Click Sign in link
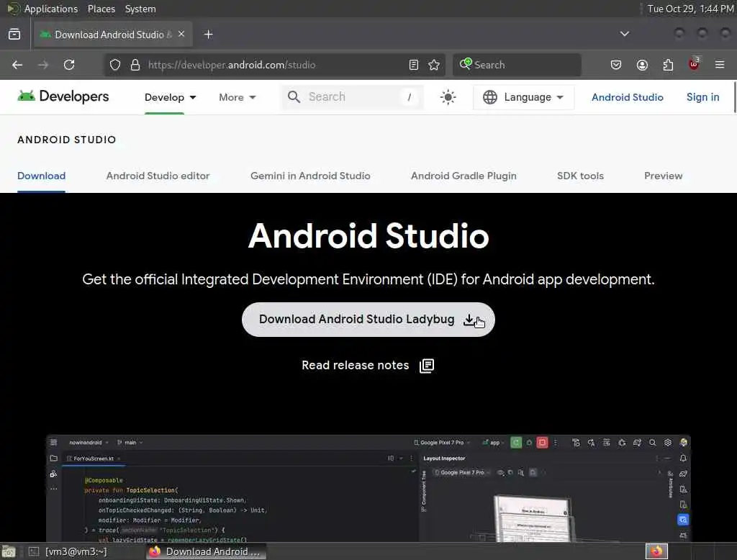Viewport: 737px width, 560px height. pos(702,97)
